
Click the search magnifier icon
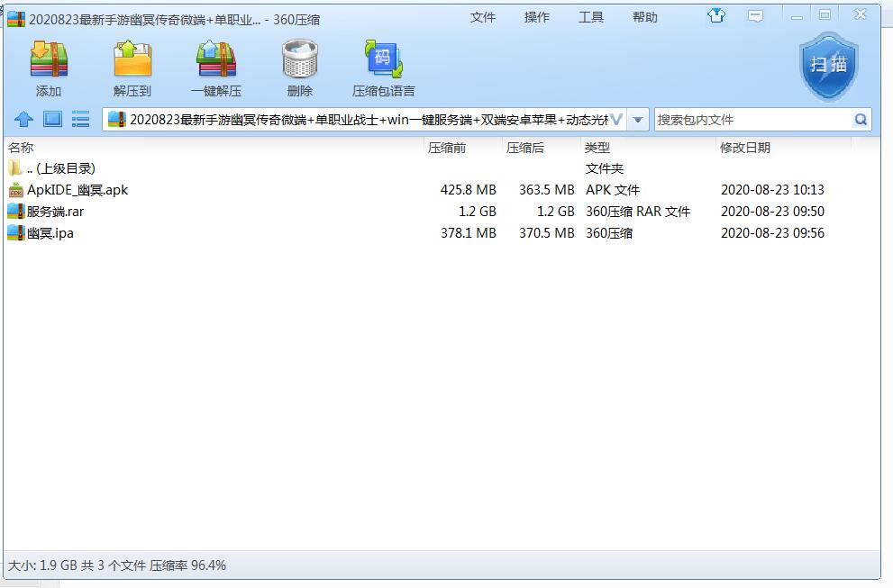861,120
